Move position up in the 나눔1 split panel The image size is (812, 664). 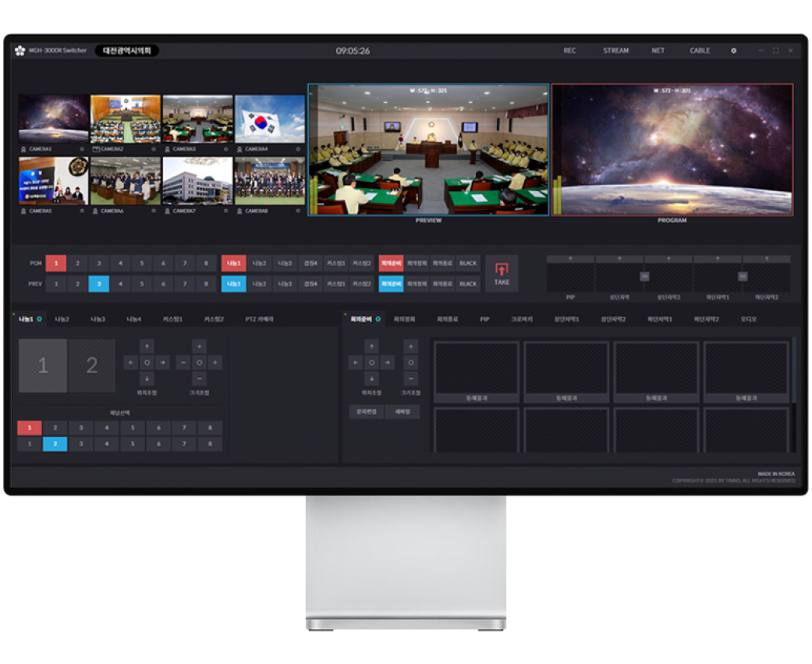click(147, 346)
